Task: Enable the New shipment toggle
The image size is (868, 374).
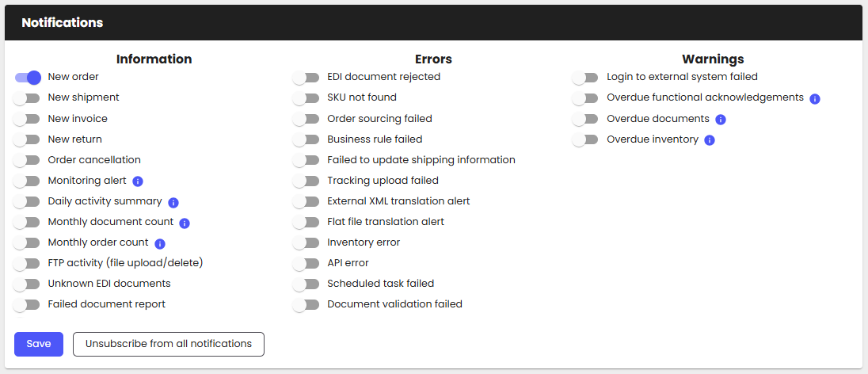Action: point(27,98)
